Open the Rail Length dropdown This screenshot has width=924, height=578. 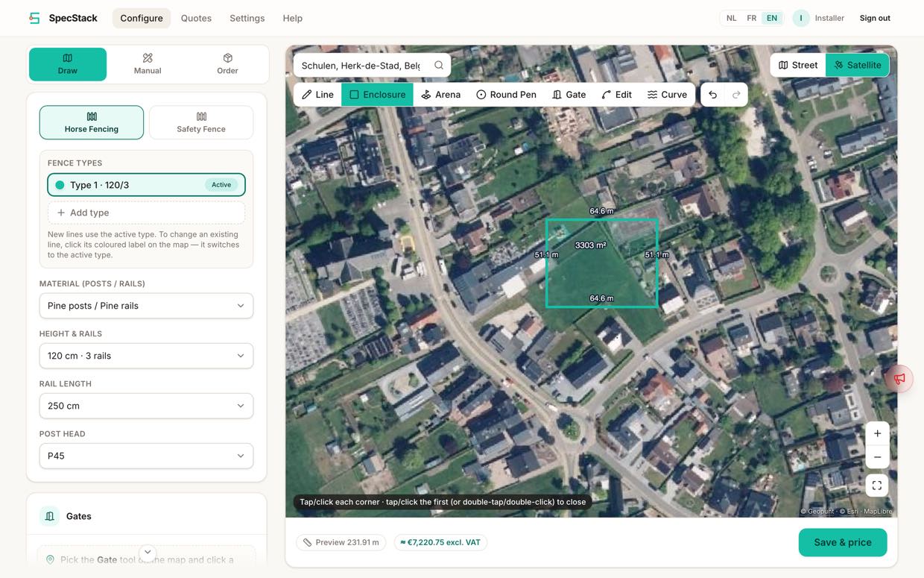(146, 406)
